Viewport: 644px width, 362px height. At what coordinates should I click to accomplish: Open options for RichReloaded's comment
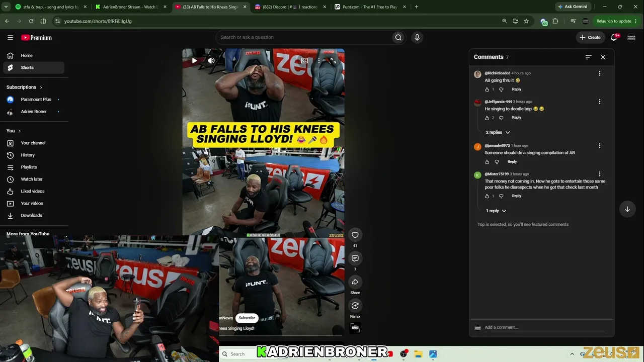click(599, 73)
